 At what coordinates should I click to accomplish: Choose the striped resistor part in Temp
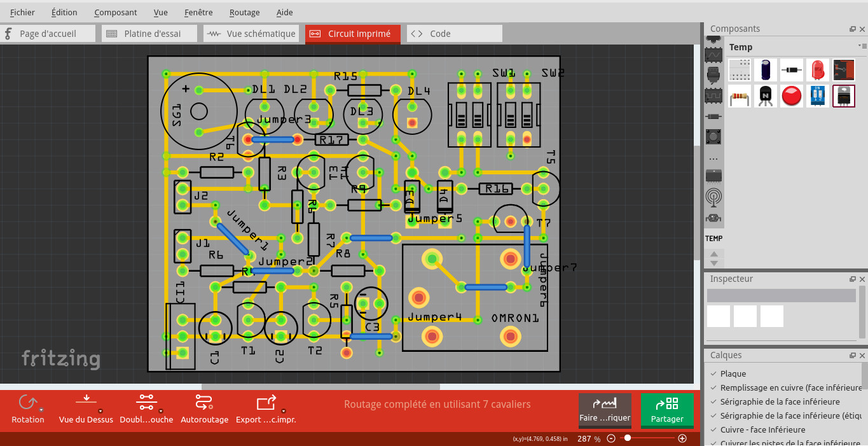pos(739,96)
